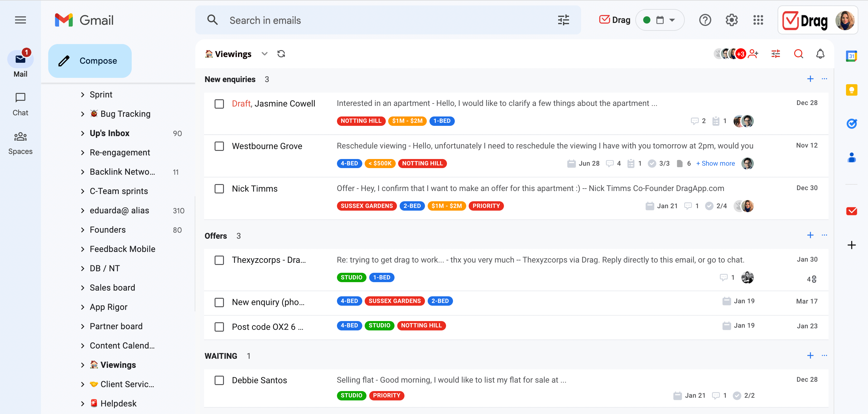This screenshot has width=868, height=414.
Task: Get add-ons plus icon in side panel
Action: (x=851, y=245)
